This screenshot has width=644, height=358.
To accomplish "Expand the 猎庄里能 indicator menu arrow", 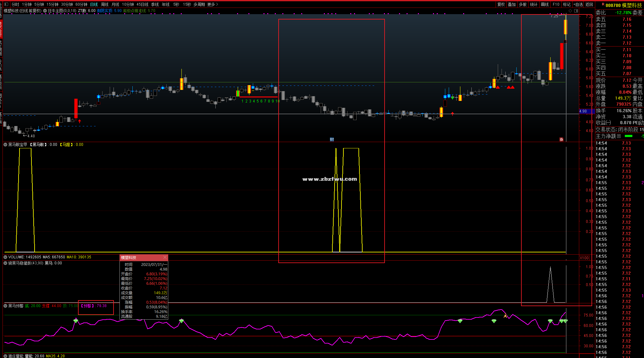I will pyautogui.click(x=5, y=356).
